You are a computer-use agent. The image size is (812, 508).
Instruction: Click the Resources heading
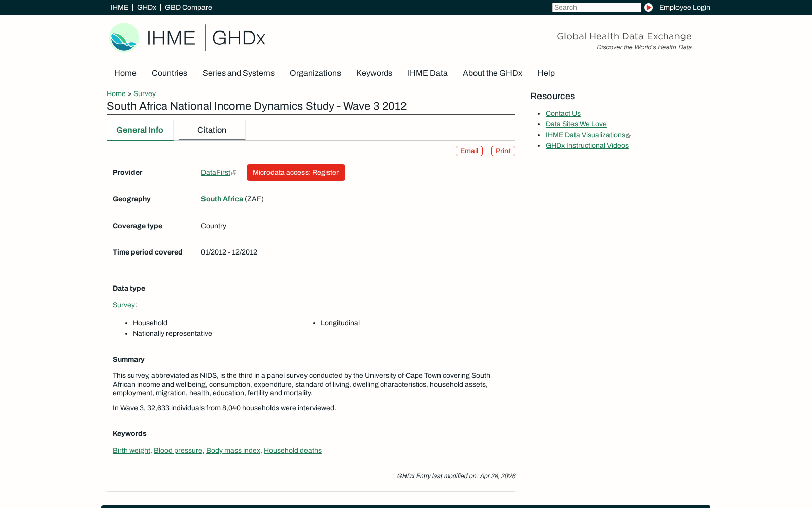(x=553, y=96)
